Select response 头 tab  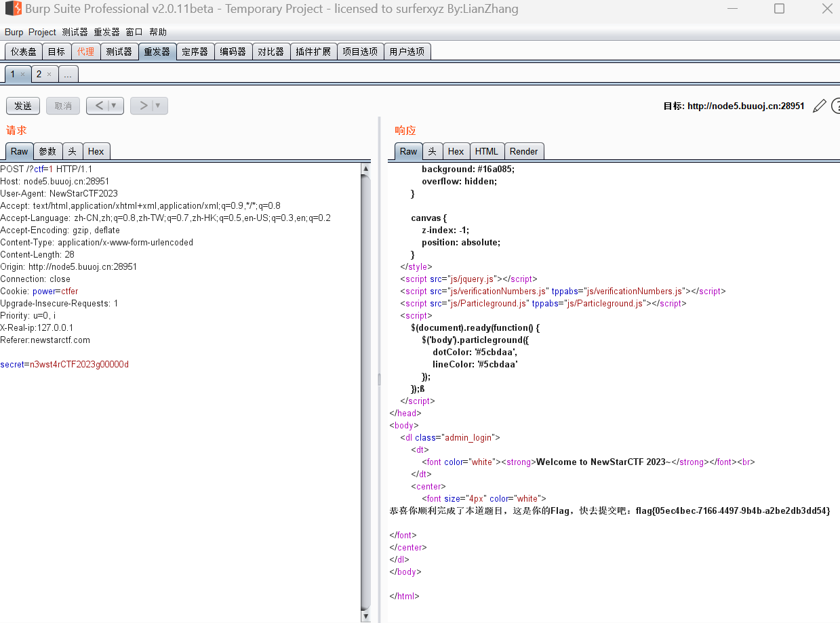tap(432, 151)
